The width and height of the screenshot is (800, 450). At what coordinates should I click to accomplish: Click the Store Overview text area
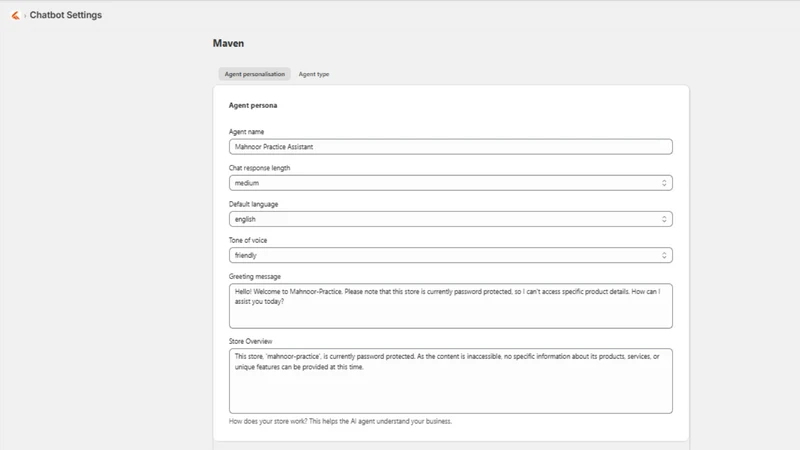tap(451, 381)
